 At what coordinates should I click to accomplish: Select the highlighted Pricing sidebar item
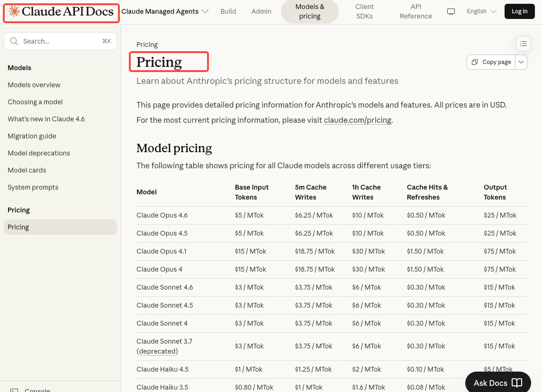point(61,227)
